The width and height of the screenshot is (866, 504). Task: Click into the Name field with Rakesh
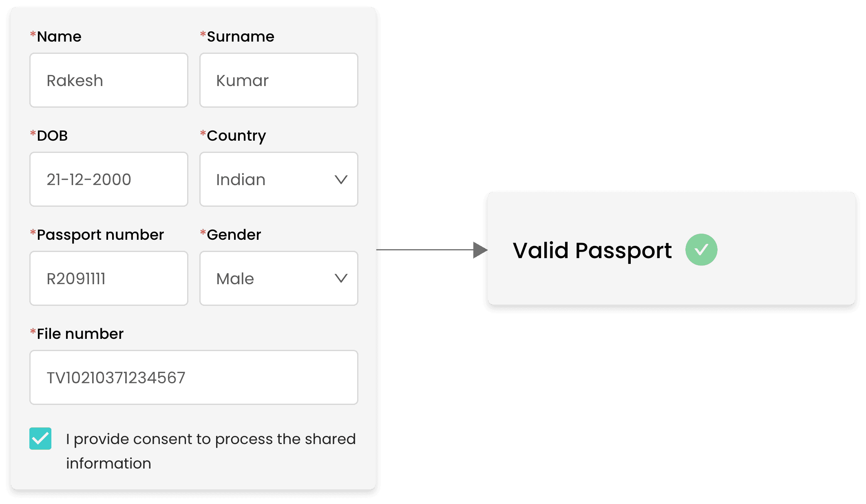click(109, 80)
